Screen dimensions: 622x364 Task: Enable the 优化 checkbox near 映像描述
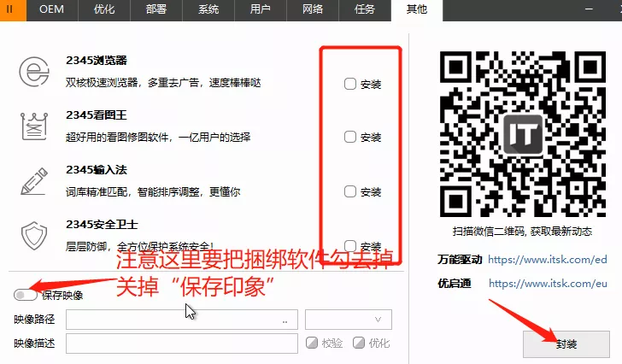coord(359,343)
